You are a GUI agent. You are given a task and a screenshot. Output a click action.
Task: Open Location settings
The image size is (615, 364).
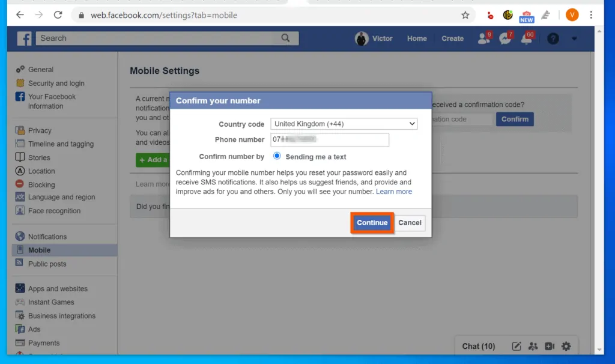point(41,171)
